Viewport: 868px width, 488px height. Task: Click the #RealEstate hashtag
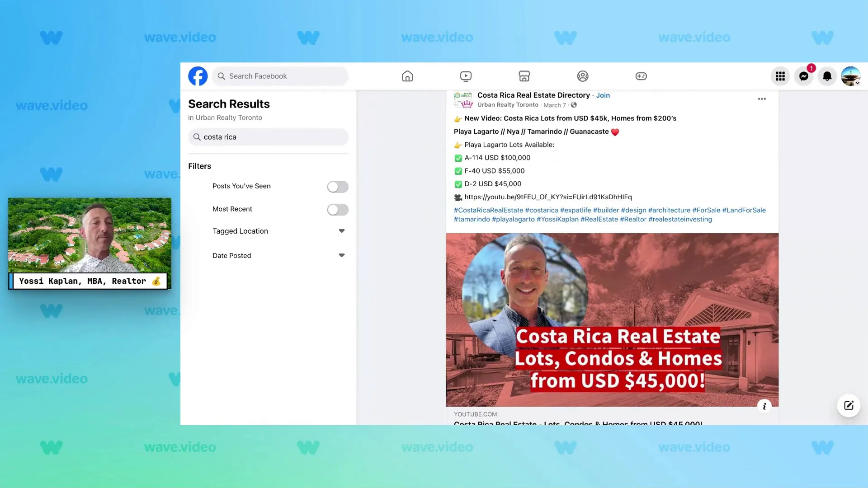[599, 219]
